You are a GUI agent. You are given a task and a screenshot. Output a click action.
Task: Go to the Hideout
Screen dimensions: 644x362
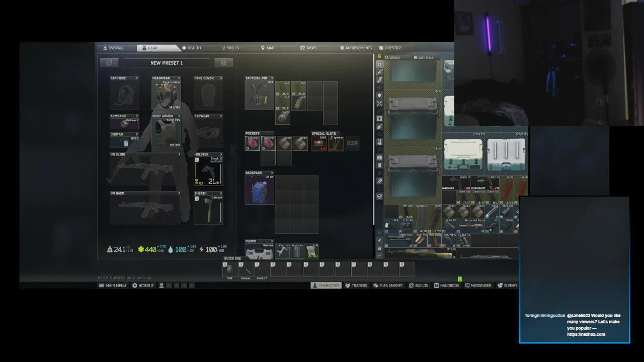click(x=143, y=286)
